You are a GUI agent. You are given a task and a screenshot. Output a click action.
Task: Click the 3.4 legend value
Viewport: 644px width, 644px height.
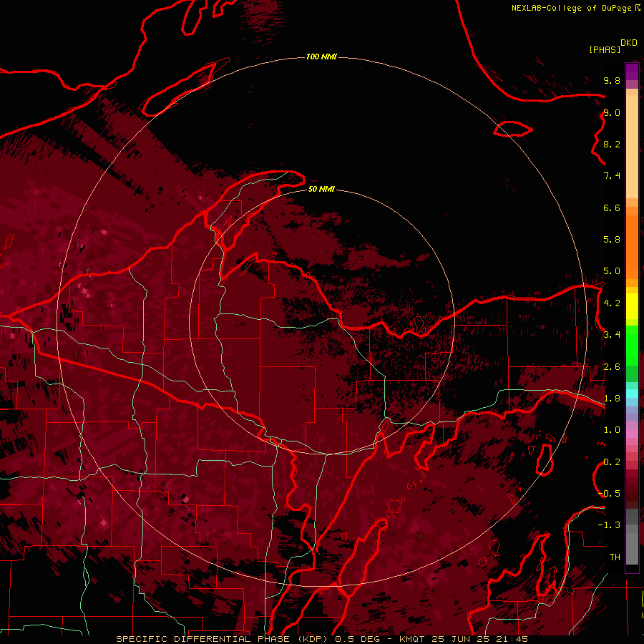pyautogui.click(x=612, y=335)
